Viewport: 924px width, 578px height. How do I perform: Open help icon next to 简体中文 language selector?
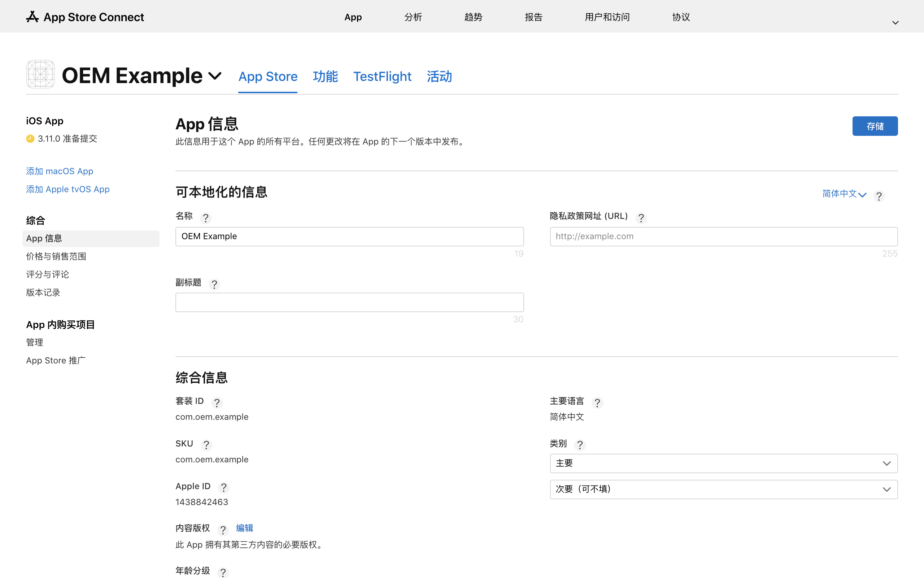coord(879,196)
